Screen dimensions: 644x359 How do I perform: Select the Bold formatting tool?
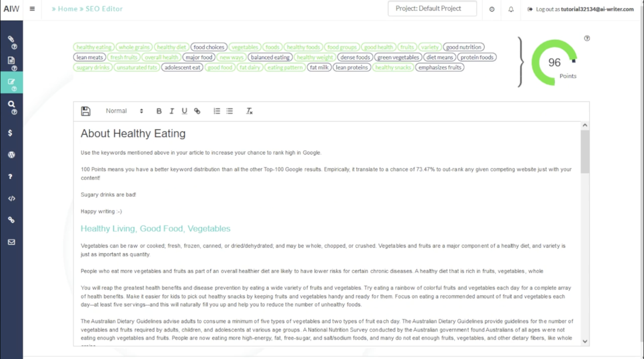click(x=159, y=111)
